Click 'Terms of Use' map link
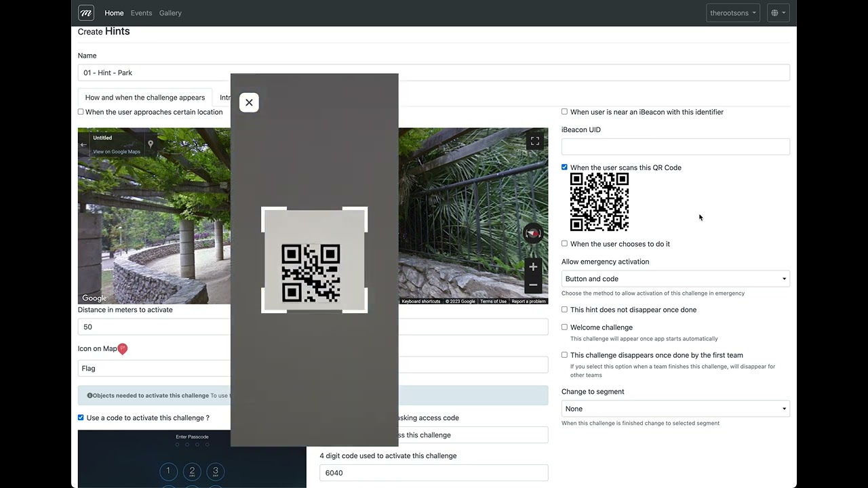 coord(493,301)
